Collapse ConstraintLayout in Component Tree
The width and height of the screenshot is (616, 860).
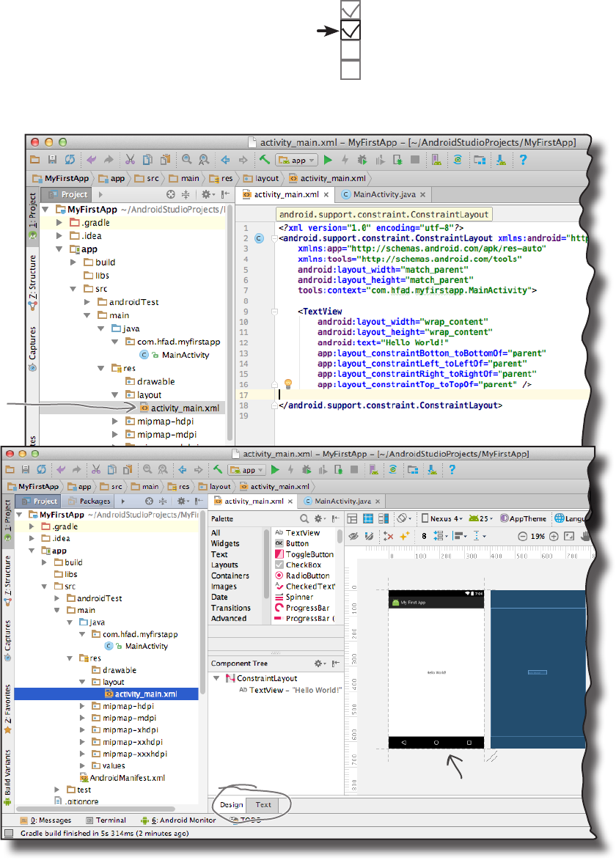click(x=216, y=678)
